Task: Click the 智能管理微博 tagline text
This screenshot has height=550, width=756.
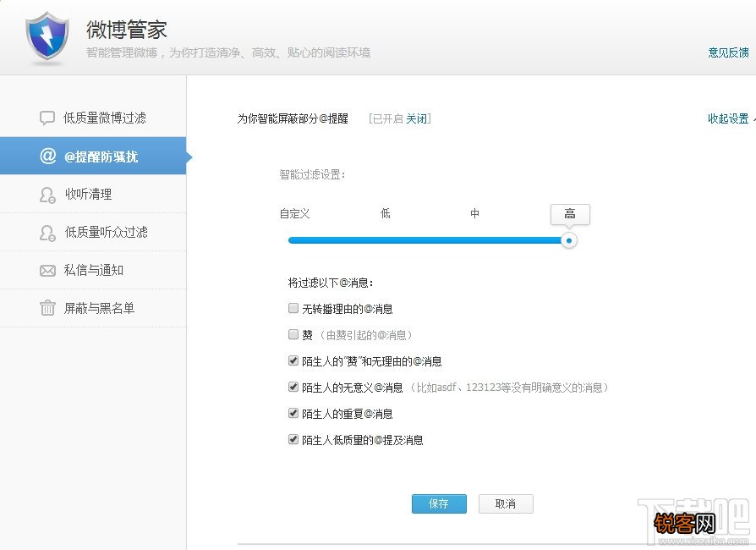Action: (x=228, y=52)
